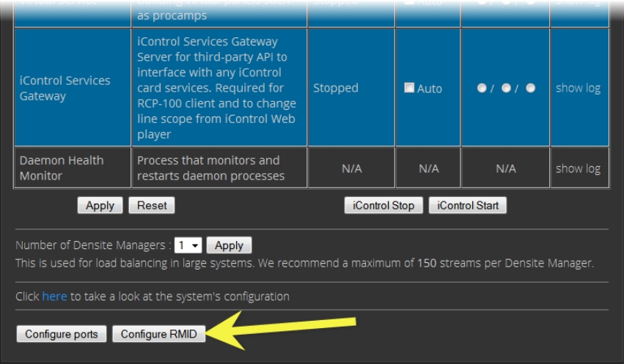Click N/A status cell under Stopped

[351, 168]
